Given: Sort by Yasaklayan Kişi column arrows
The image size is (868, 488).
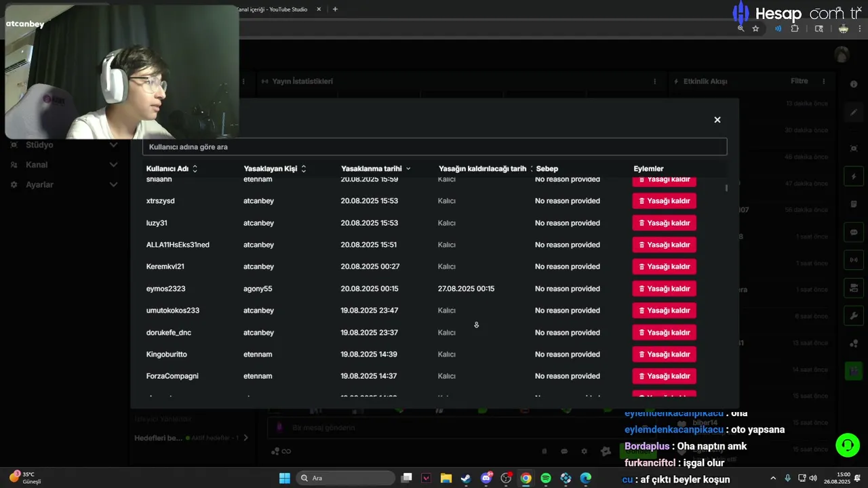Looking at the screenshot, I should pos(303,169).
